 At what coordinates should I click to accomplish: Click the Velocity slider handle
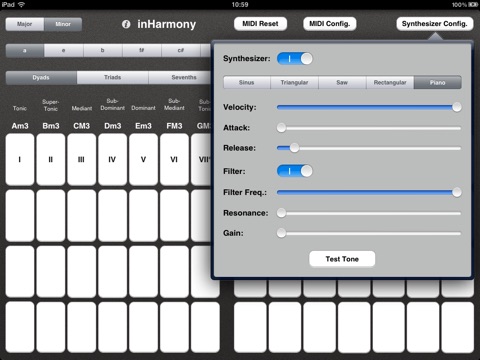(x=457, y=107)
